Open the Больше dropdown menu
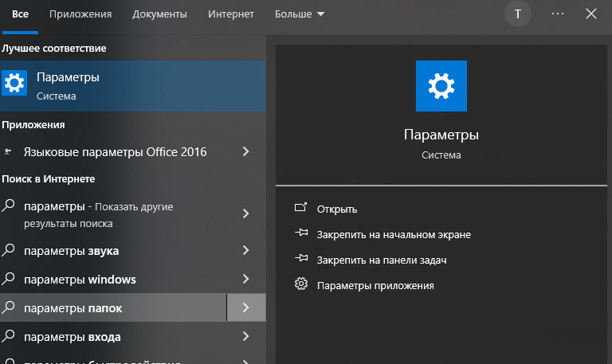This screenshot has height=364, width=612. [300, 14]
